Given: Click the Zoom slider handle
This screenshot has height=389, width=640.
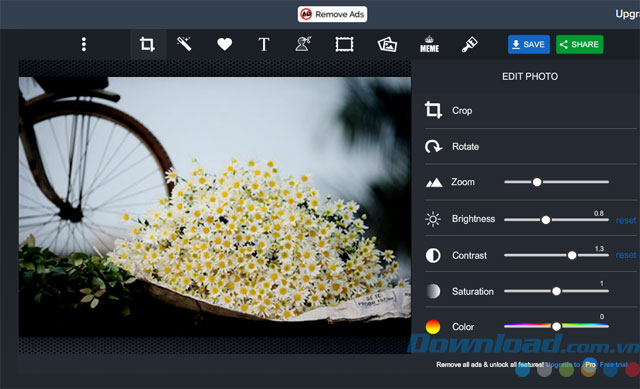Looking at the screenshot, I should pyautogui.click(x=537, y=182).
